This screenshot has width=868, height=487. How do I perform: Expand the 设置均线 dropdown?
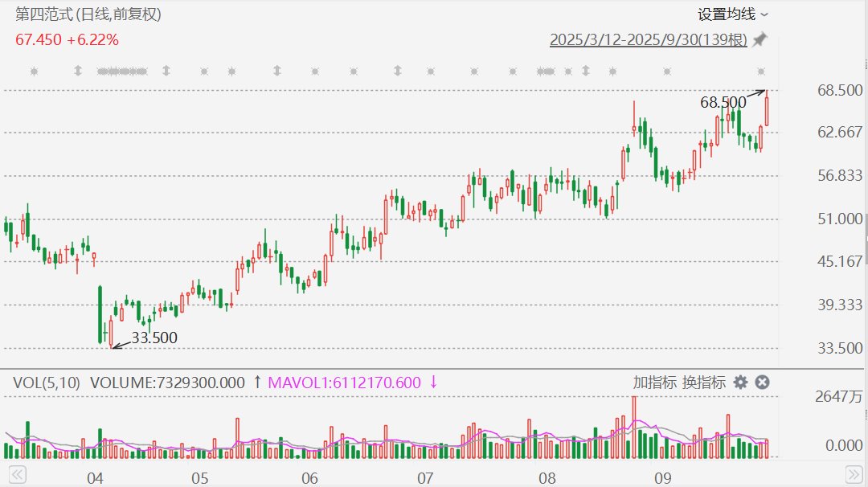point(733,14)
